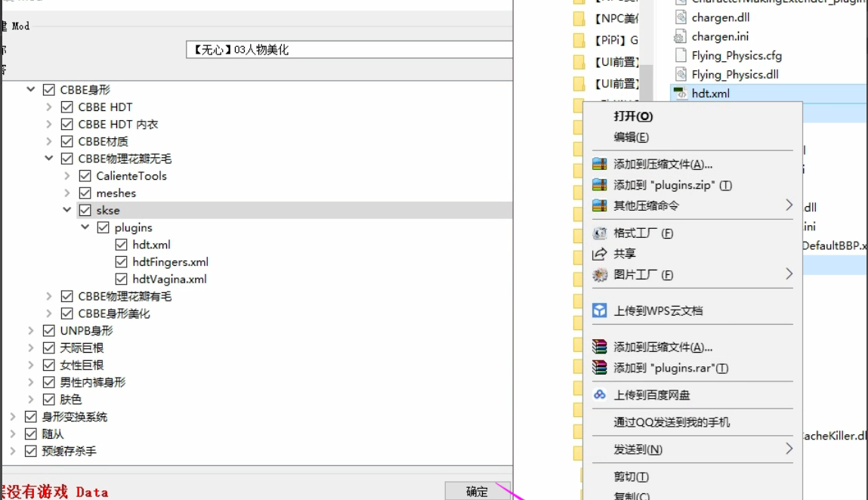Select the CBBE身形美化 tree row label
The width and height of the screenshot is (868, 500).
pyautogui.click(x=114, y=314)
